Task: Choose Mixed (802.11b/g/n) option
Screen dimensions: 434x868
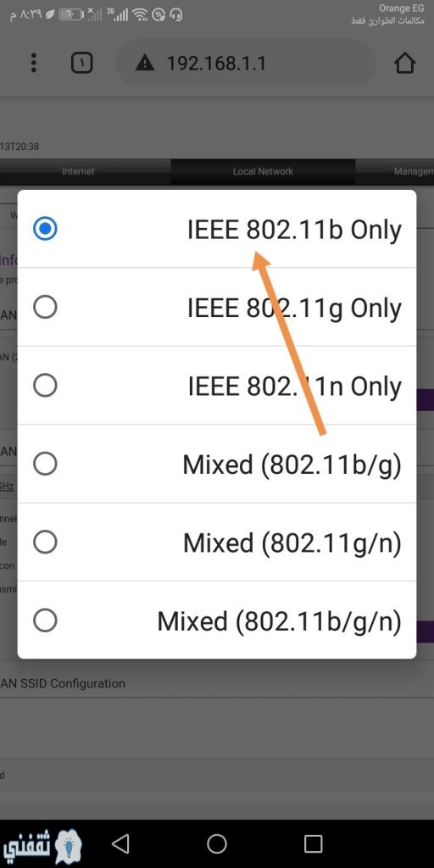Action: pos(217,620)
